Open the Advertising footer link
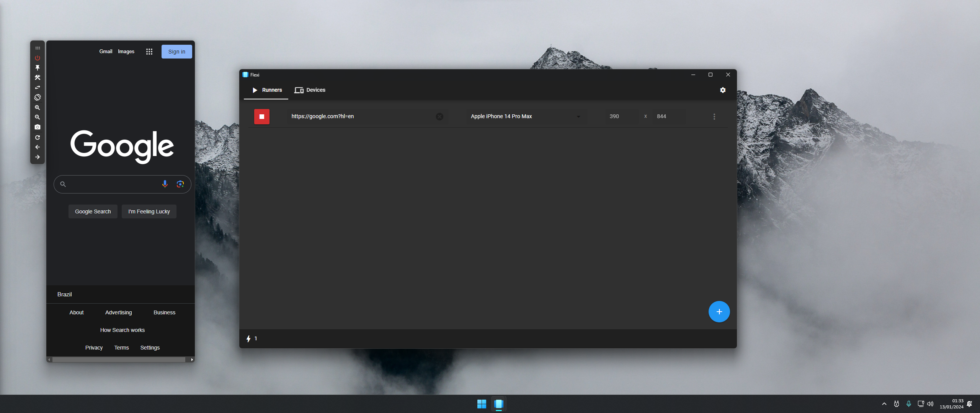 coord(119,312)
